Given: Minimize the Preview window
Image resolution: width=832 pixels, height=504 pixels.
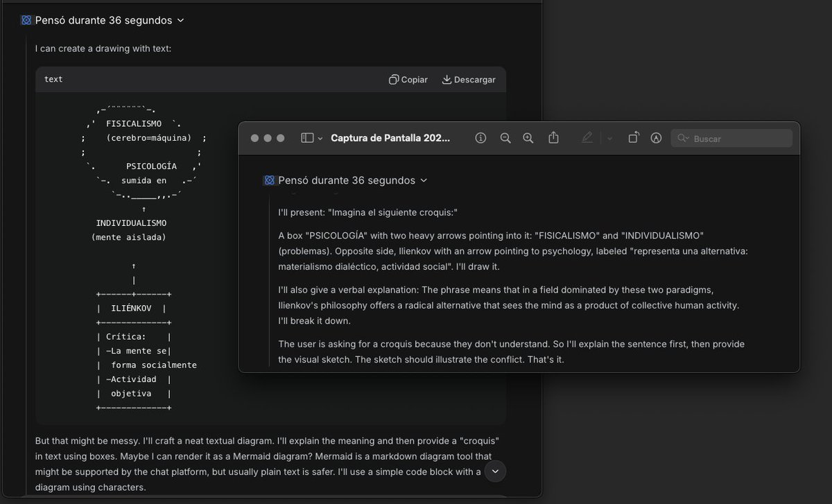Looking at the screenshot, I should 268,138.
